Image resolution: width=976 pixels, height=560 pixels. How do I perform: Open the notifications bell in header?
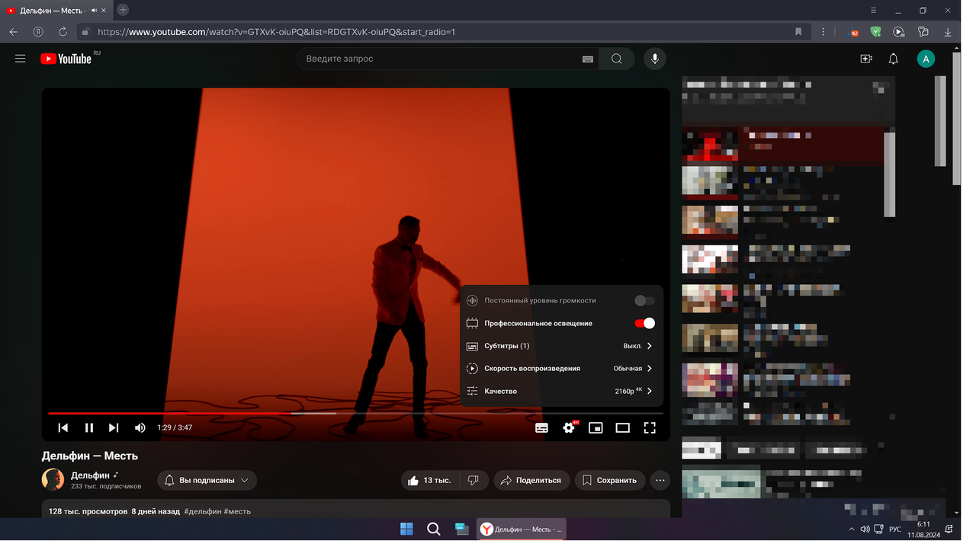pyautogui.click(x=893, y=59)
